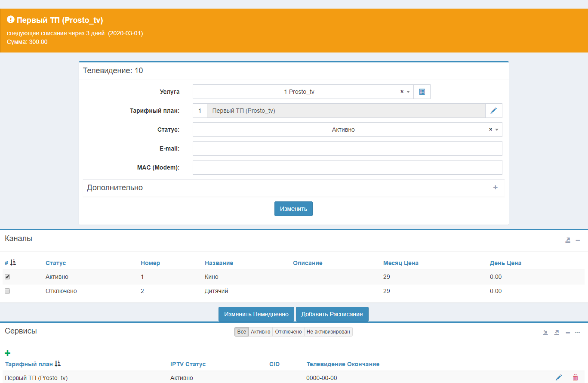Open the three-dots menu in Сервисы panel

pyautogui.click(x=578, y=332)
